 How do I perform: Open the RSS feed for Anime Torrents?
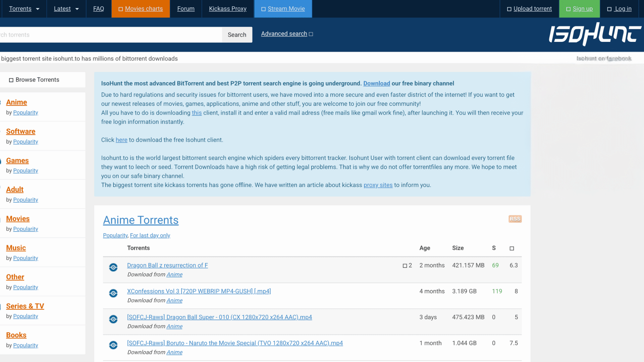click(x=515, y=219)
